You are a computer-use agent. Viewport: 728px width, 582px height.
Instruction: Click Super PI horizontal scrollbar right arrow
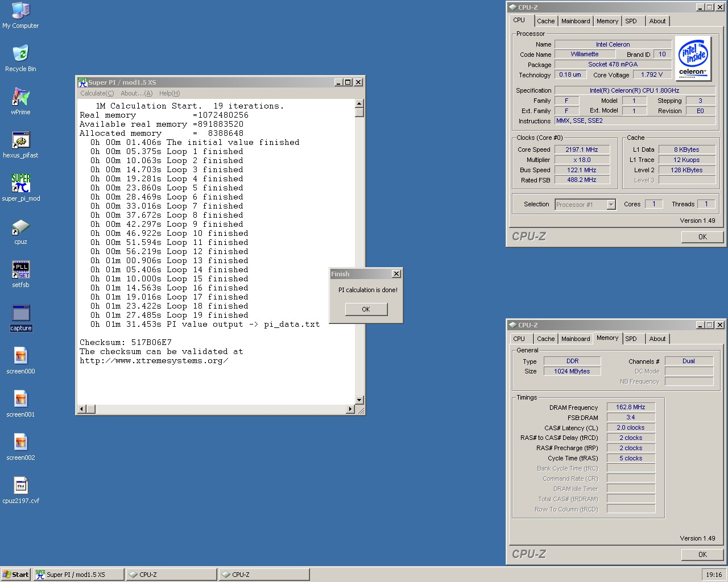[x=350, y=409]
